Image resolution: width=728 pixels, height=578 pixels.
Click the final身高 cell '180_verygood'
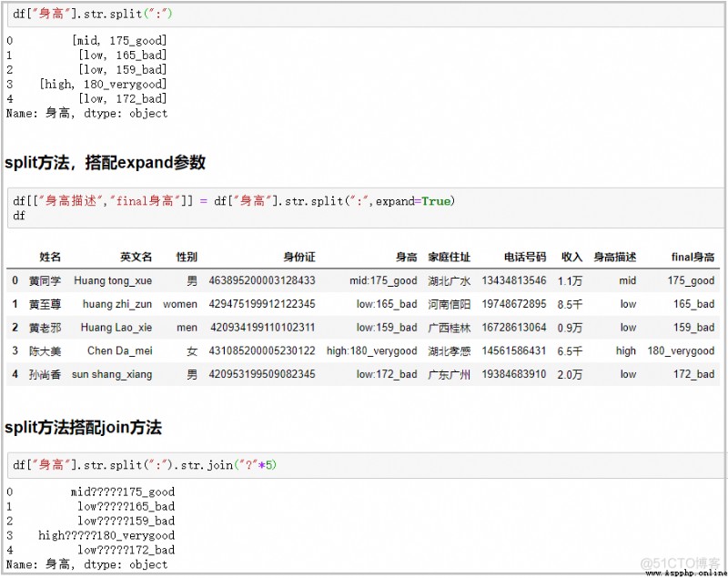(x=681, y=351)
